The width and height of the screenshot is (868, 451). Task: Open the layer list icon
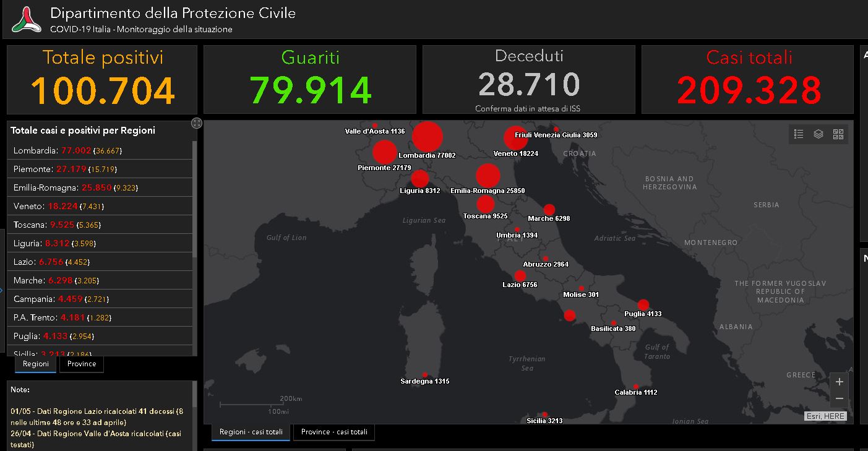point(819,134)
